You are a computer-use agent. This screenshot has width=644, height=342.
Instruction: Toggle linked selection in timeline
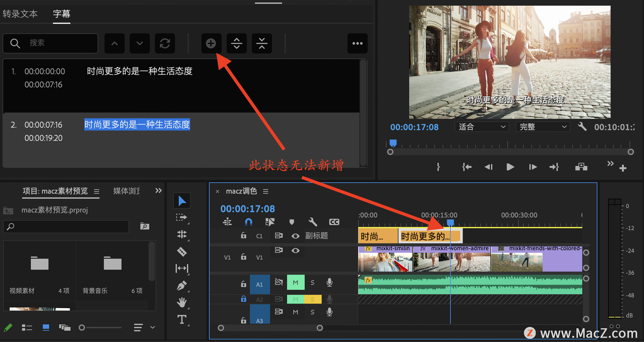click(x=270, y=222)
